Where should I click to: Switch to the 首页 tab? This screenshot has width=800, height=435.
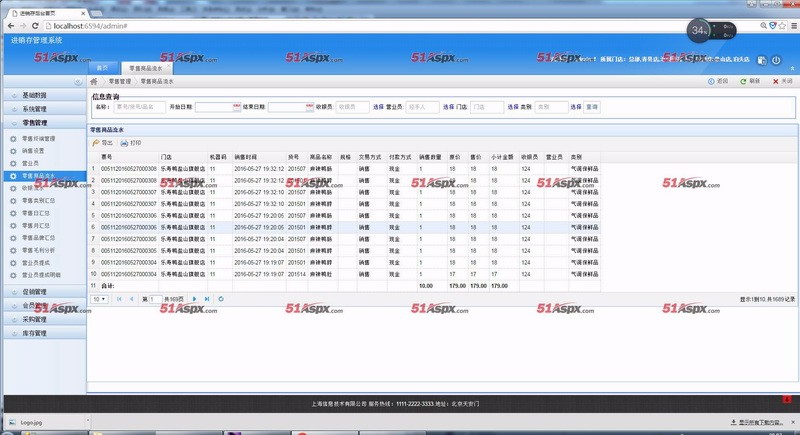coord(103,68)
